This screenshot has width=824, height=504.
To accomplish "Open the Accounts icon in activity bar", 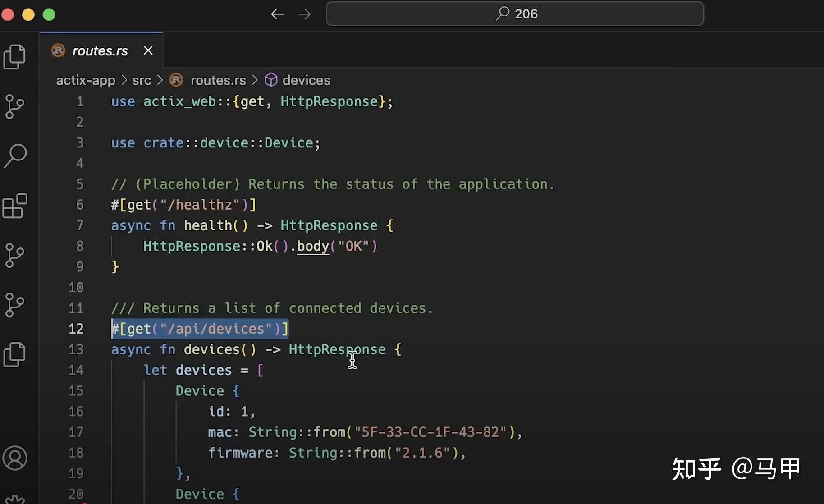I will [15, 458].
